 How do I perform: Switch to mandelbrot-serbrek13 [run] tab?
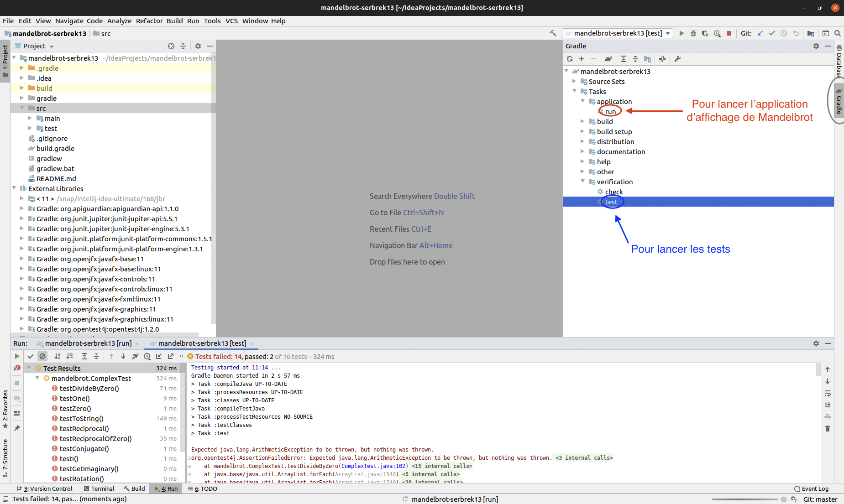(x=88, y=343)
